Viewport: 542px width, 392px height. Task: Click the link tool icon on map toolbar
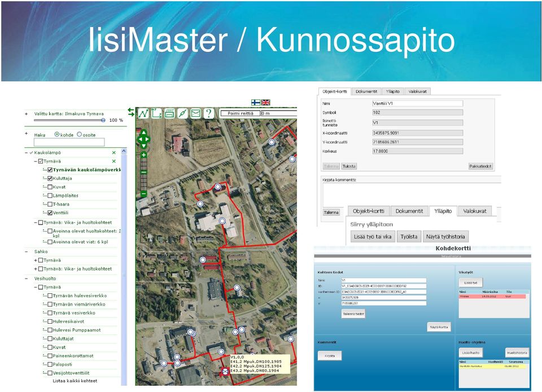182,113
